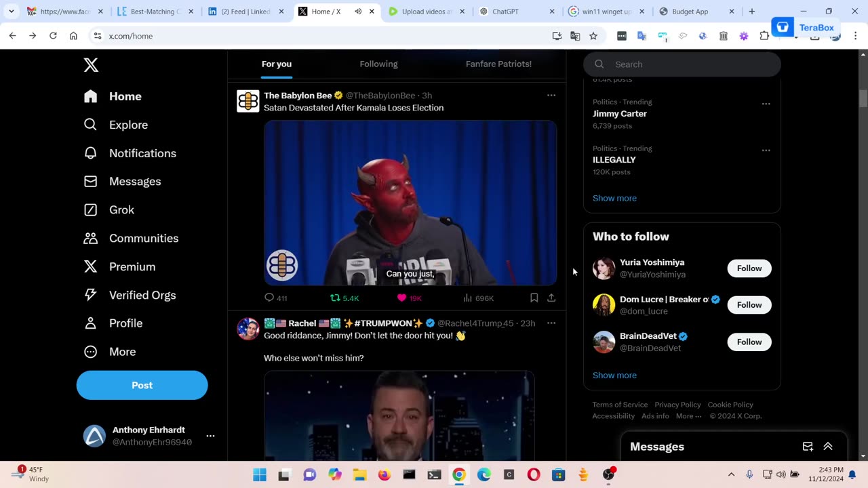The width and height of the screenshot is (868, 488).
Task: Click Rachel's profile avatar
Action: [248, 329]
